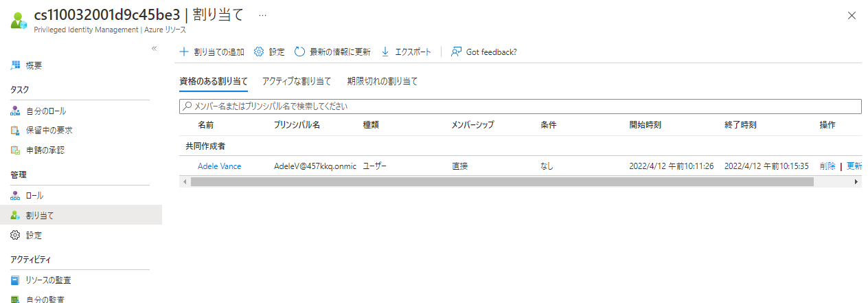Switch to 資格のある割り当て tab
This screenshot has width=868, height=303.
214,81
